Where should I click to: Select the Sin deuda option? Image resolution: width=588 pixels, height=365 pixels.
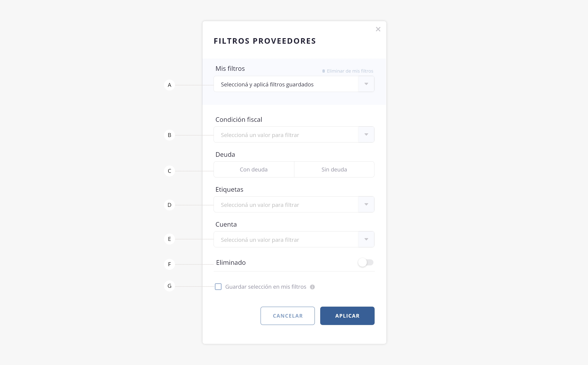pos(334,169)
